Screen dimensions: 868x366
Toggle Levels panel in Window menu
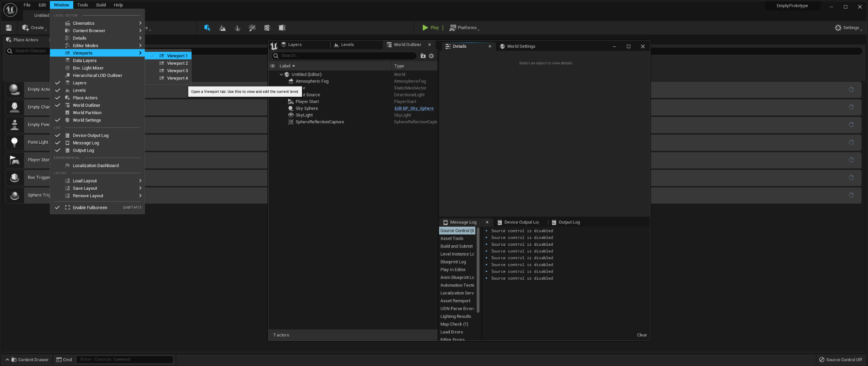coord(97,90)
